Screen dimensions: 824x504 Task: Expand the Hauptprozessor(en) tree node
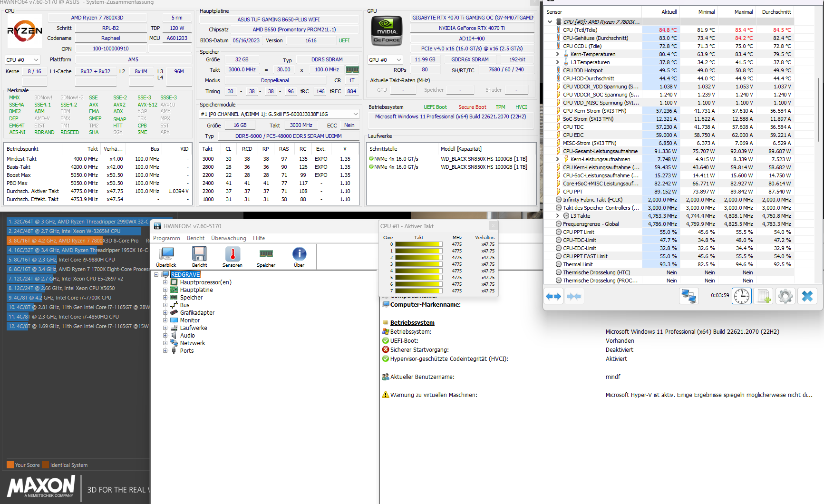point(165,282)
